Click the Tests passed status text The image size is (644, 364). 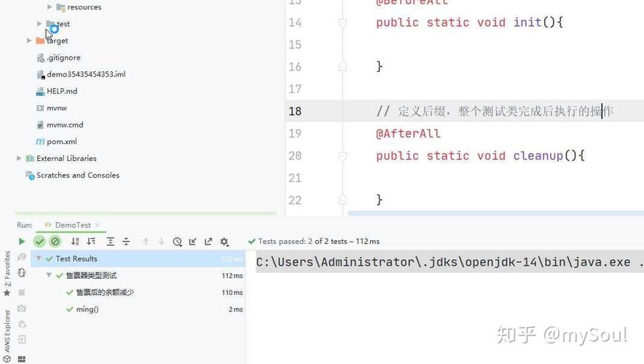(318, 241)
